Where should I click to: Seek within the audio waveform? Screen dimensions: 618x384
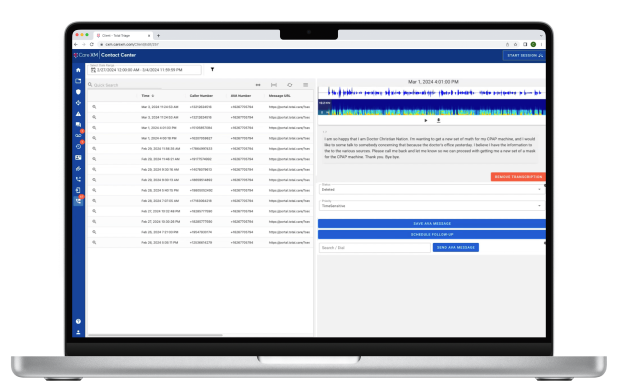click(432, 93)
